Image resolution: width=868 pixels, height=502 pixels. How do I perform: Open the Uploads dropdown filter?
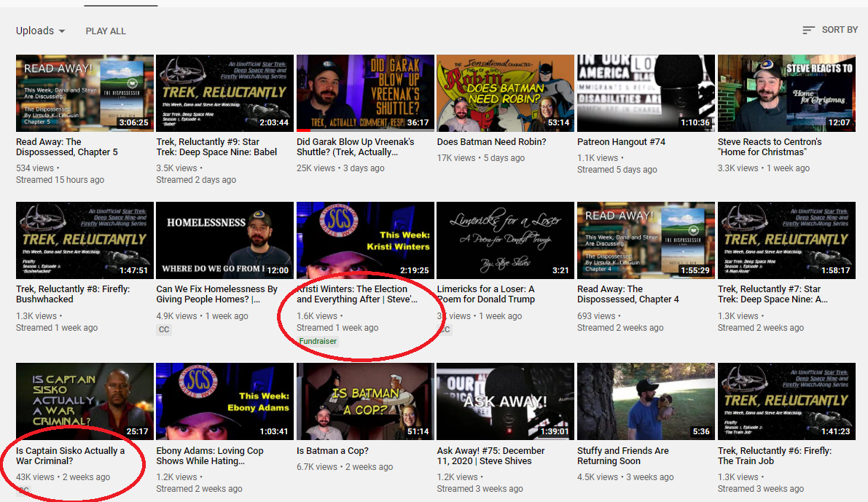click(x=40, y=31)
